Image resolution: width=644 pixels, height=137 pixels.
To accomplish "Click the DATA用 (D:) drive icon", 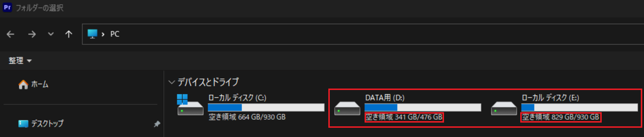I will (347, 108).
